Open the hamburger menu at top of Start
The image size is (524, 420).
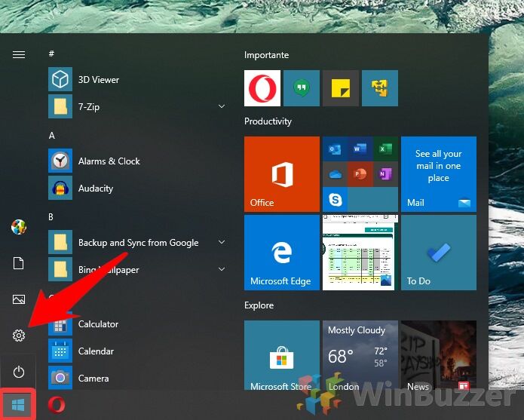tap(19, 54)
